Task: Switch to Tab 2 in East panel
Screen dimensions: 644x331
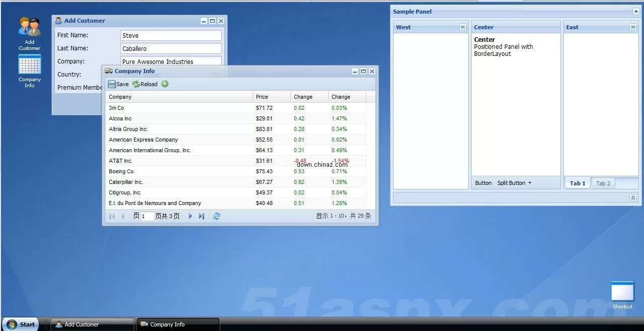Action: point(603,183)
